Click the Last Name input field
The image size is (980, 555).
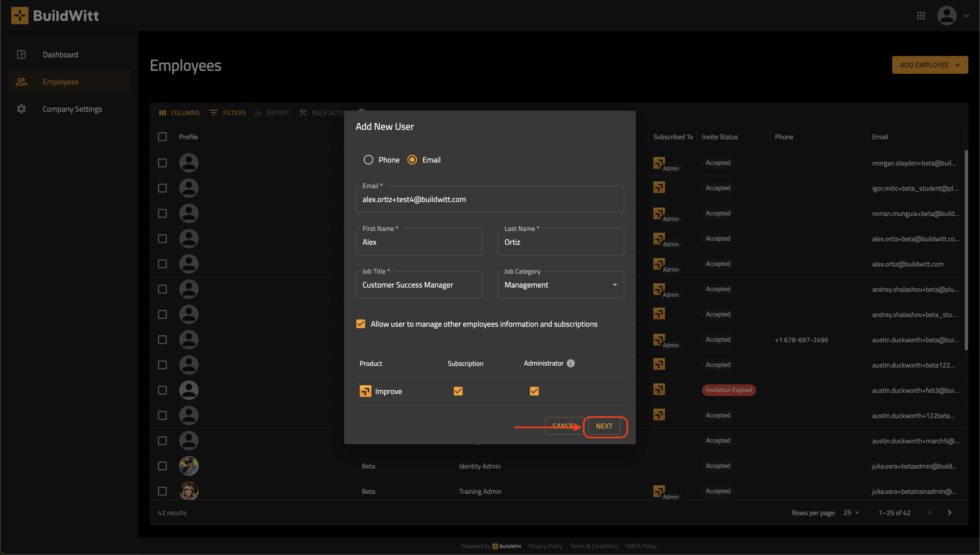click(x=561, y=242)
